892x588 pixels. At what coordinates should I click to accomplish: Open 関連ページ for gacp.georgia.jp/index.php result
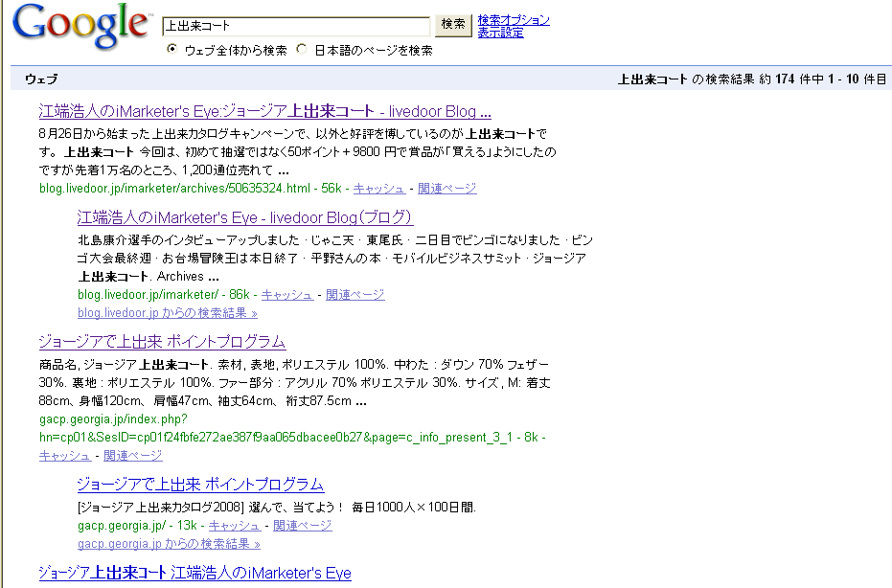pyautogui.click(x=132, y=456)
